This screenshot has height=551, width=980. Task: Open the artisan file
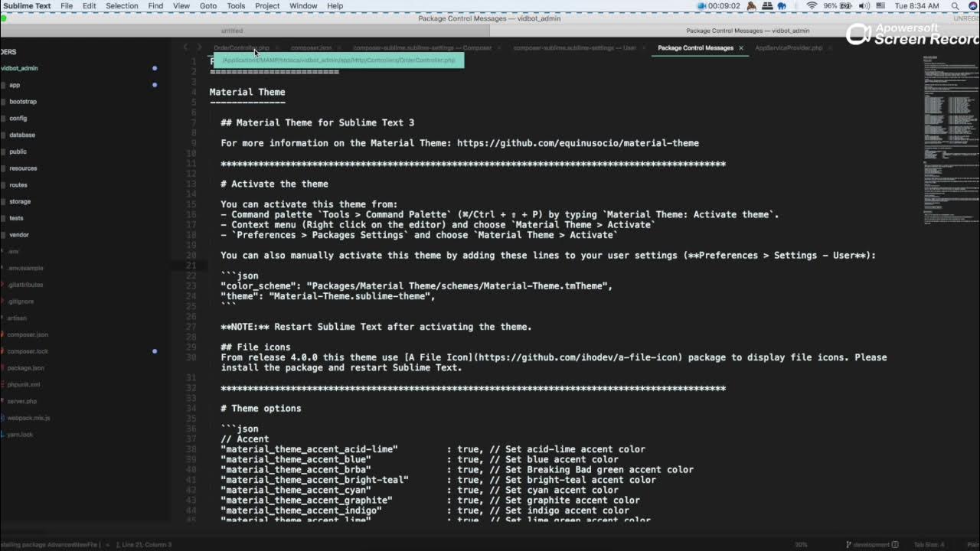[x=17, y=318]
